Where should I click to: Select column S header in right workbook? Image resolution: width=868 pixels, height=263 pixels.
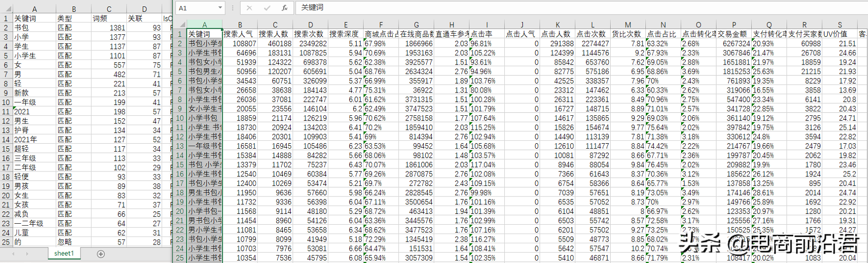(840, 24)
